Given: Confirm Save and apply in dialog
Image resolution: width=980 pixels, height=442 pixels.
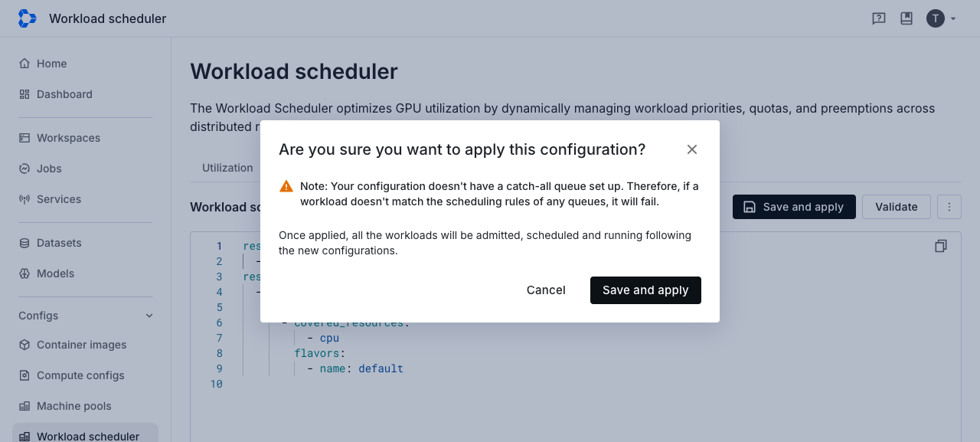Looking at the screenshot, I should (x=645, y=290).
